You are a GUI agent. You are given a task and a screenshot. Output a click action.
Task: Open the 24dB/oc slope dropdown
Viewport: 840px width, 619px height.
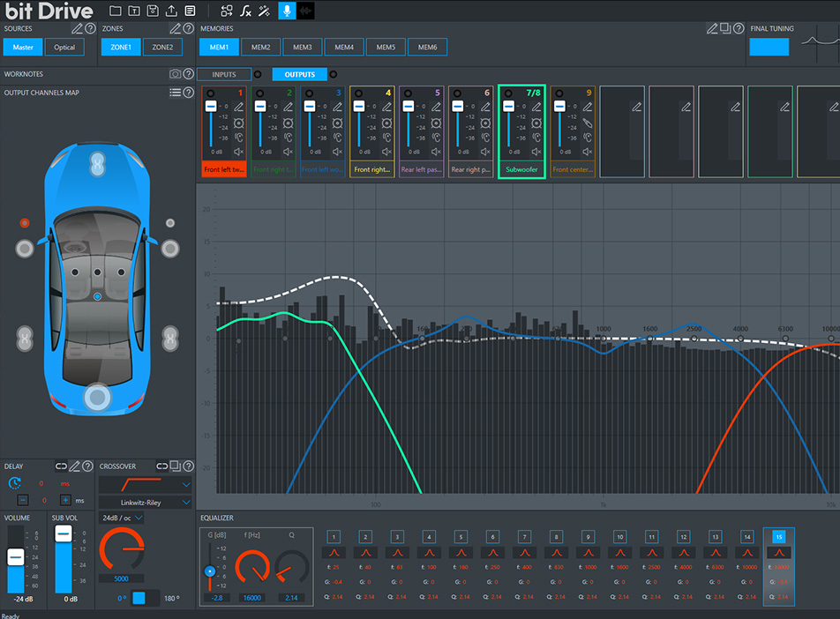click(x=122, y=518)
